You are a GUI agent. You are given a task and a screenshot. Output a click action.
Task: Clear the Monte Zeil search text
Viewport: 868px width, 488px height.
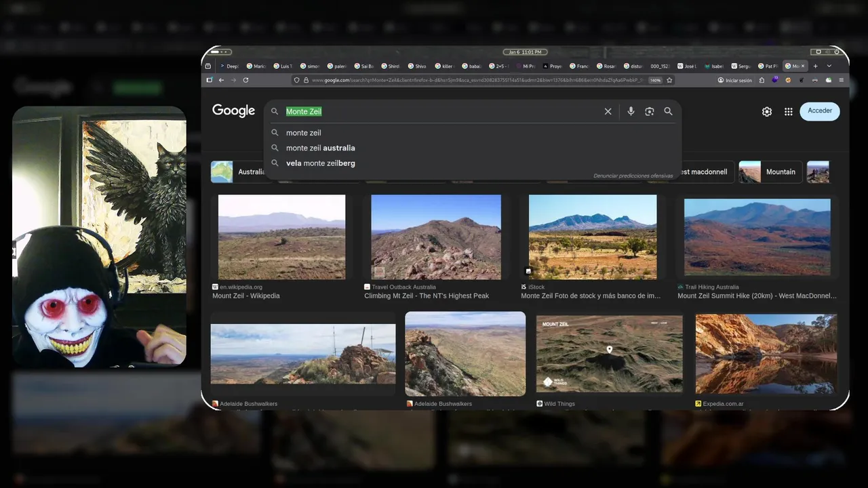(x=608, y=111)
